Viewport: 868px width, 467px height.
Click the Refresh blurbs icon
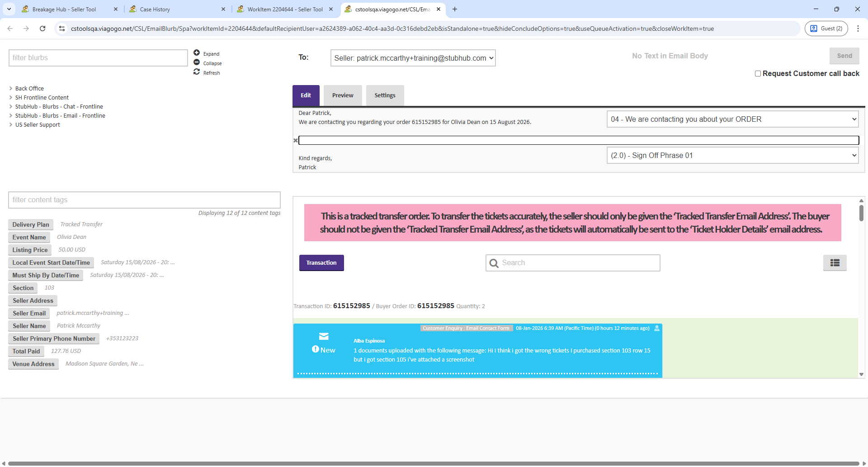click(x=197, y=72)
